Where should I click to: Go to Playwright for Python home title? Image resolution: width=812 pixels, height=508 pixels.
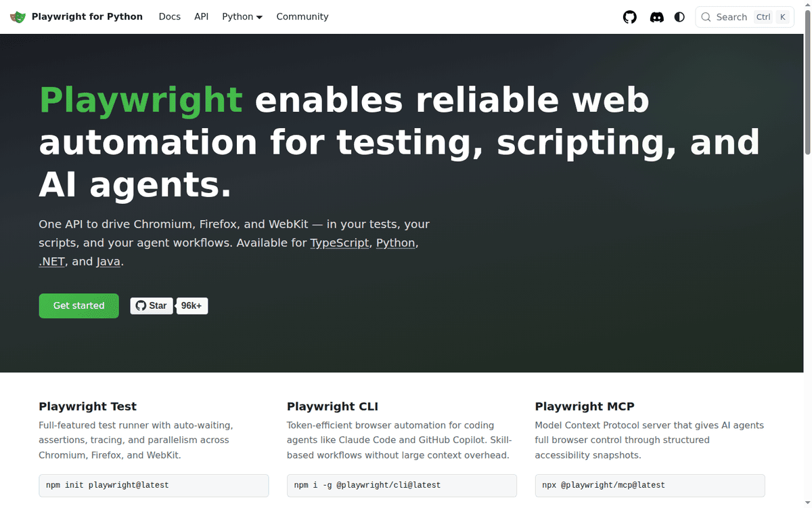coord(87,16)
